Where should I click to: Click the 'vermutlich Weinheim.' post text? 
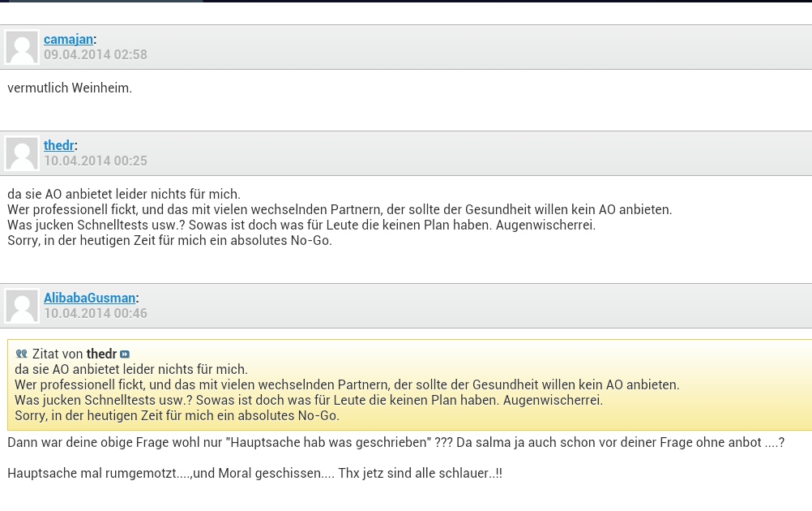click(70, 88)
